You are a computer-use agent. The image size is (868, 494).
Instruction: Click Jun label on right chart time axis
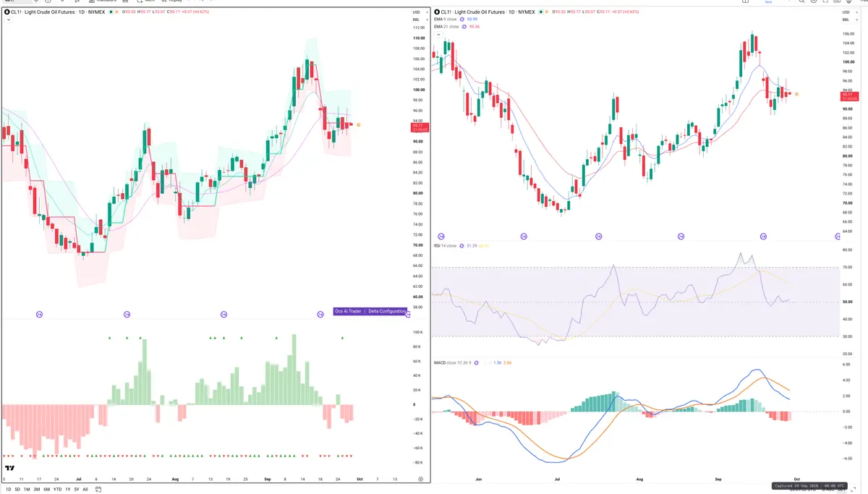(x=478, y=479)
